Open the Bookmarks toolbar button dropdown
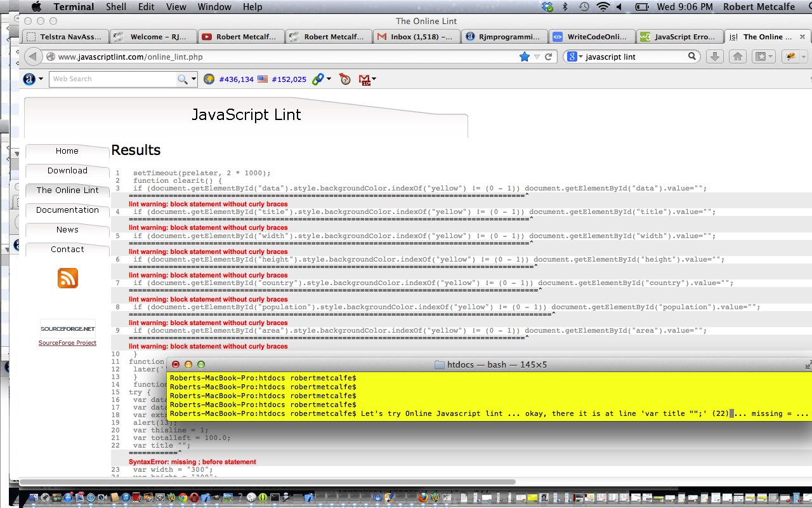Image resolution: width=812 pixels, height=508 pixels. point(763,57)
